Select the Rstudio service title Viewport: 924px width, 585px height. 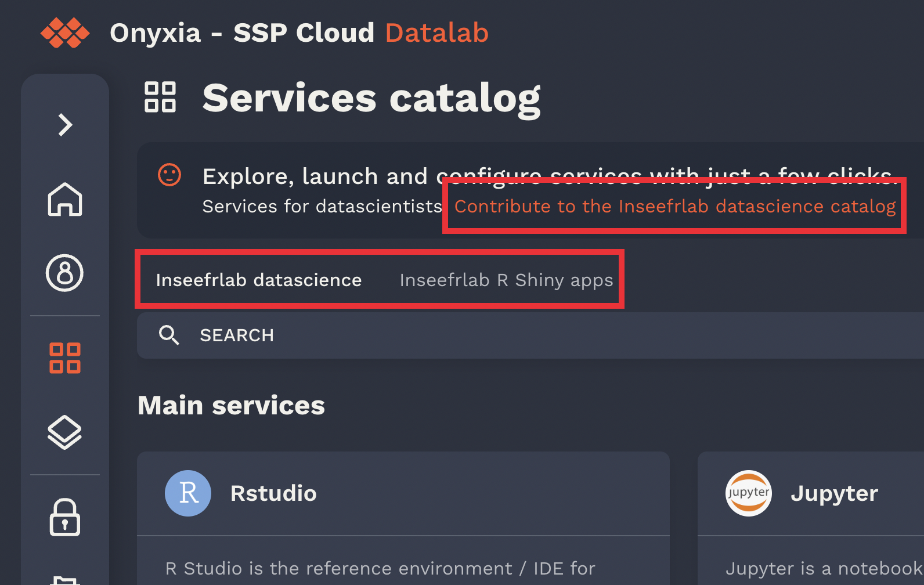pyautogui.click(x=273, y=493)
